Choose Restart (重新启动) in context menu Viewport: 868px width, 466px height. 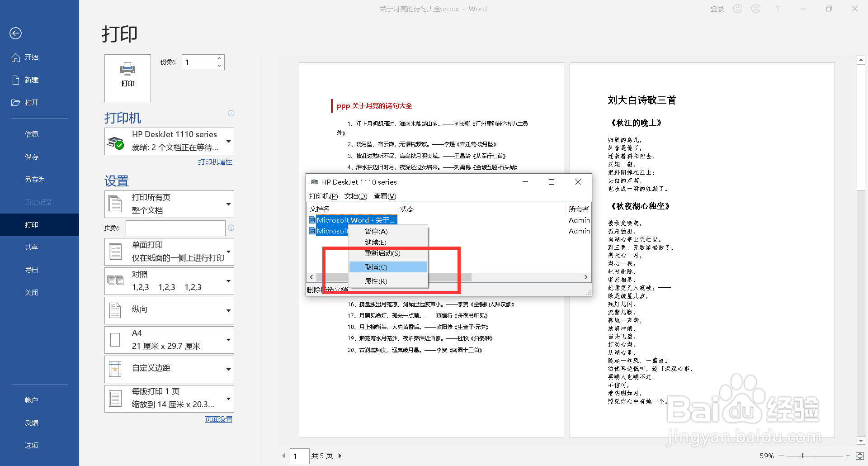coord(388,253)
